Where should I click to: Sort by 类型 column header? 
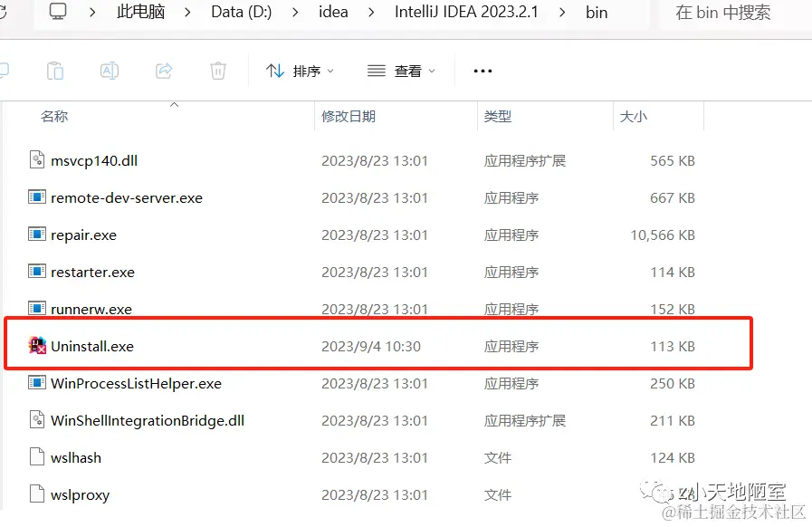pyautogui.click(x=497, y=116)
